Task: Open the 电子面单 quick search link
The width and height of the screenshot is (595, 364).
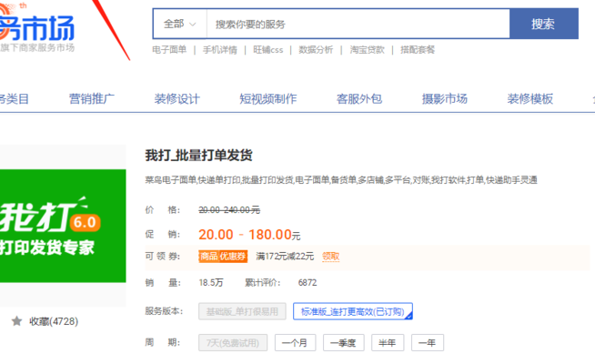Action: click(x=169, y=50)
